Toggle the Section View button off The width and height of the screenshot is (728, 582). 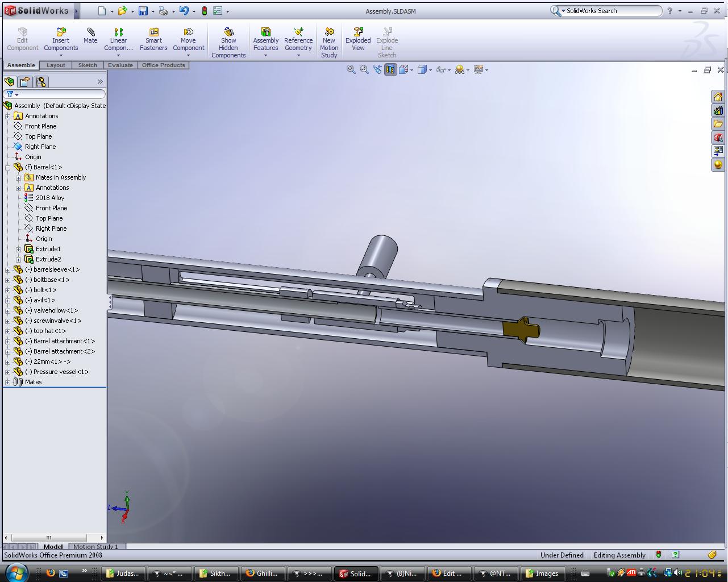(390, 69)
